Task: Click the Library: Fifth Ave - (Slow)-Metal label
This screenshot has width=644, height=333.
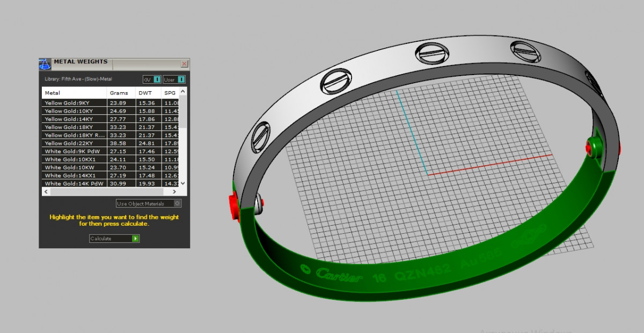Action: tap(78, 79)
